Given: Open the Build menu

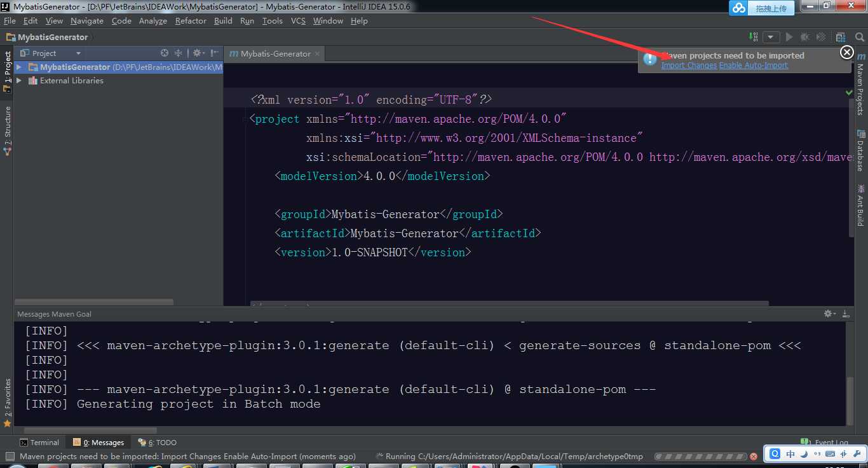Looking at the screenshot, I should (223, 21).
